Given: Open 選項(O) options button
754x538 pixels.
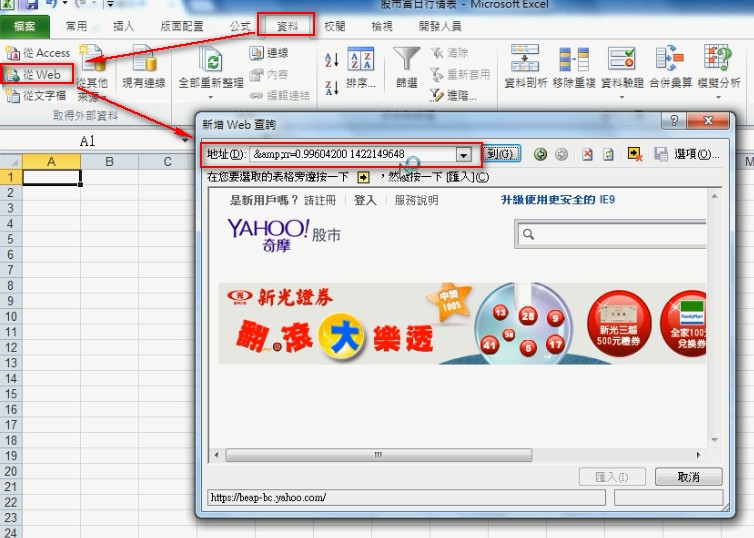Looking at the screenshot, I should tap(697, 154).
